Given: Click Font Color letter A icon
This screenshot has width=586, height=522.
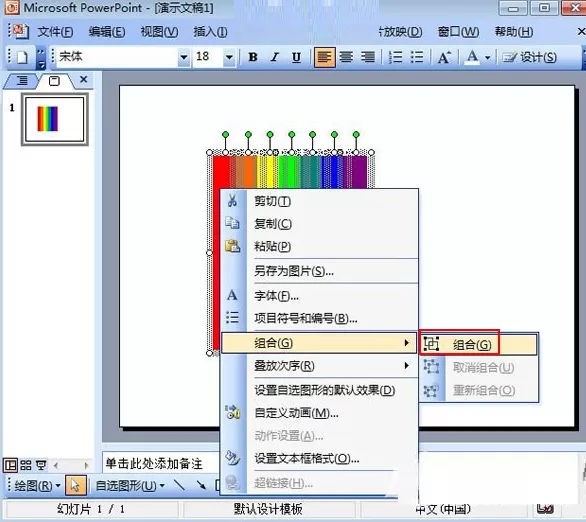Looking at the screenshot, I should click(x=472, y=57).
